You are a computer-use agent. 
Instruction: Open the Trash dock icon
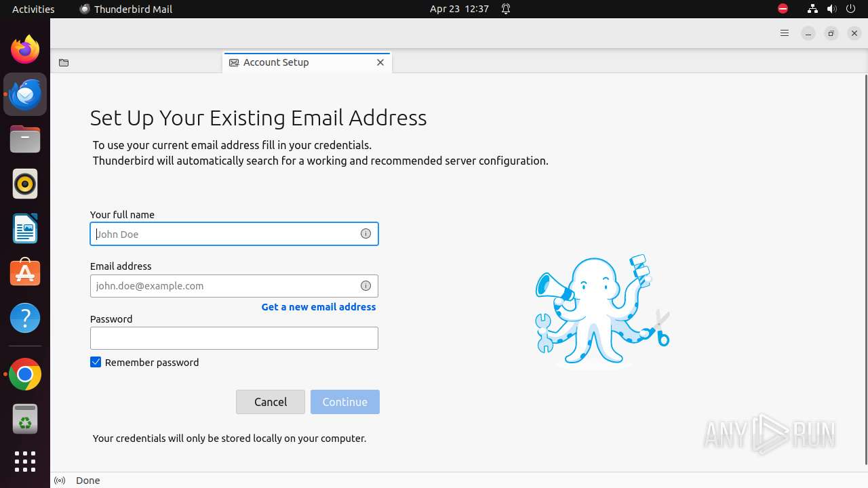click(x=25, y=419)
